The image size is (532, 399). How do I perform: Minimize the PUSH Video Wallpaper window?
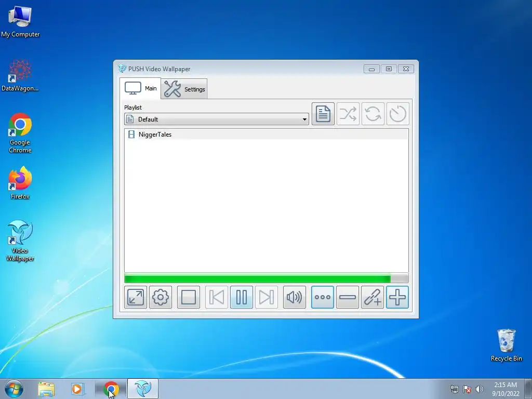[x=371, y=69]
